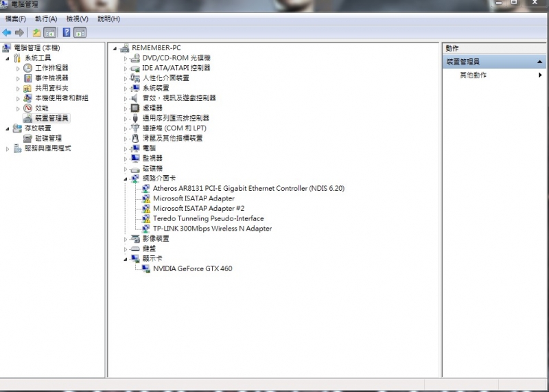This screenshot has width=549, height=392.
Task: Open the 其他動作 submenu arrow
Action: 540,75
